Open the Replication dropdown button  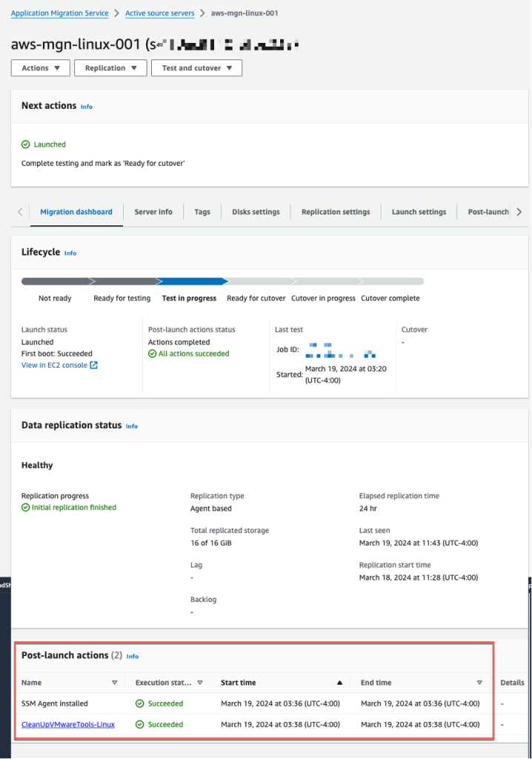110,67
